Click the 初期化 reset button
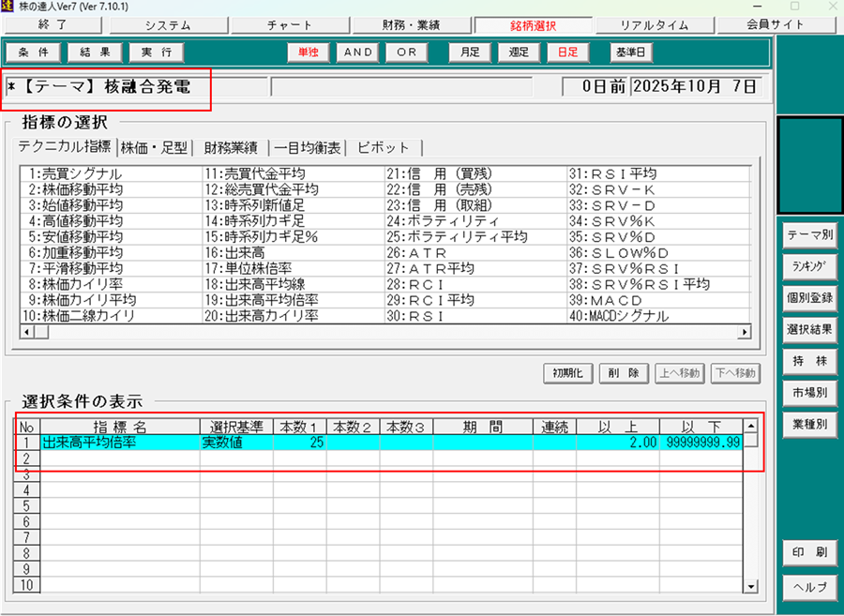844x616 pixels. 567,372
